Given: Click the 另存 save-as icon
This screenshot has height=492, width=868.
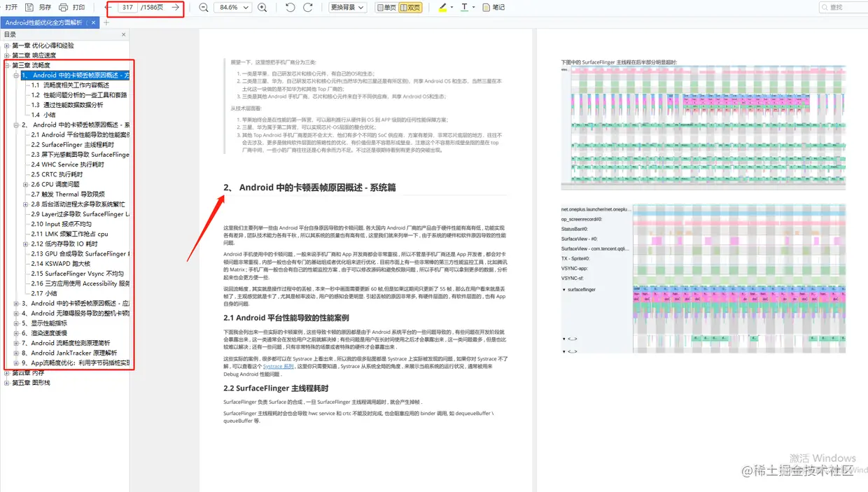Looking at the screenshot, I should tap(29, 7).
